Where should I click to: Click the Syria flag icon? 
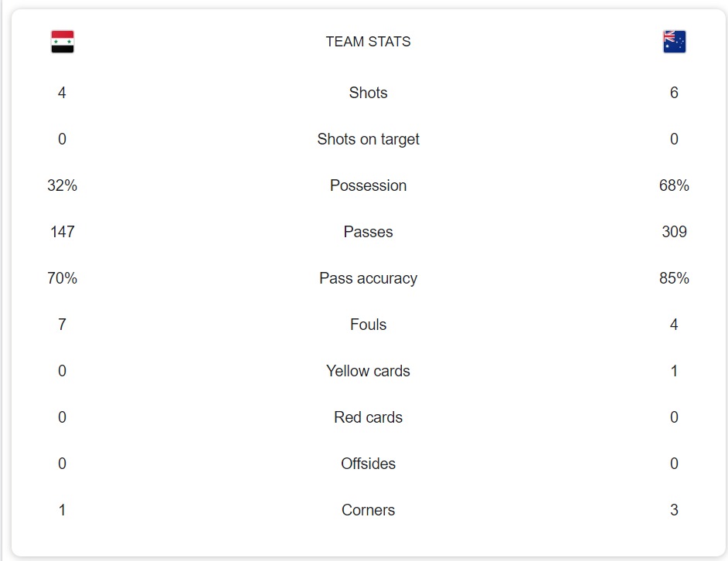tap(63, 42)
